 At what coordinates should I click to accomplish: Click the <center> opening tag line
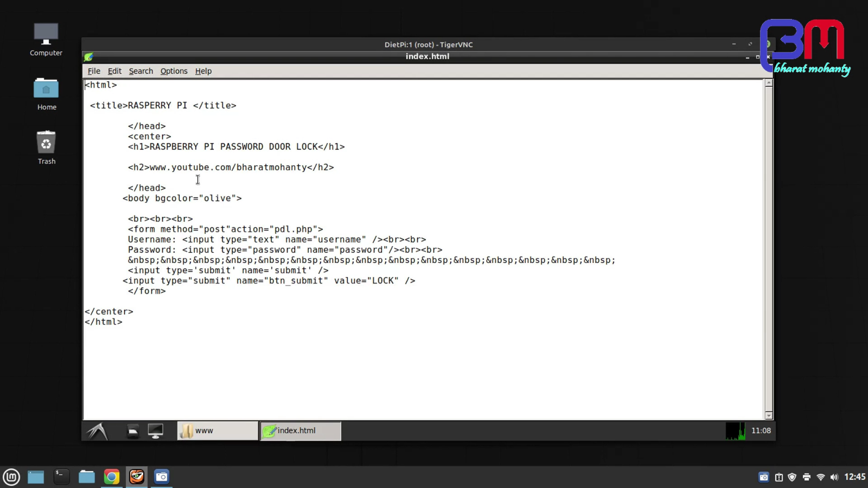(x=150, y=137)
